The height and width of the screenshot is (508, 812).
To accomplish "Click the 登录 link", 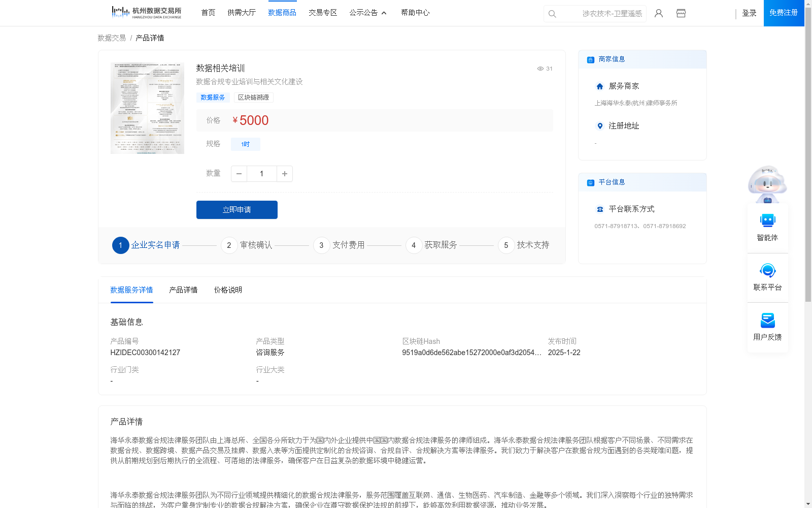I will [x=749, y=13].
